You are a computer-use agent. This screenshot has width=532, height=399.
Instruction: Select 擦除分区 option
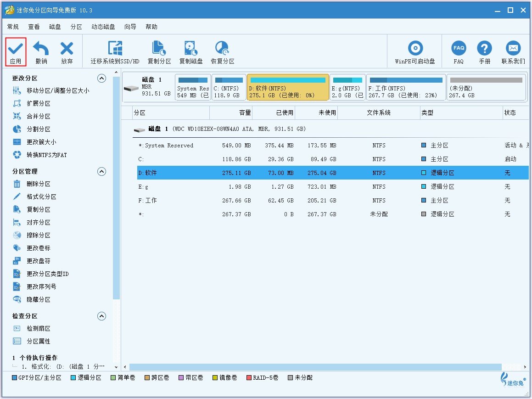click(39, 236)
